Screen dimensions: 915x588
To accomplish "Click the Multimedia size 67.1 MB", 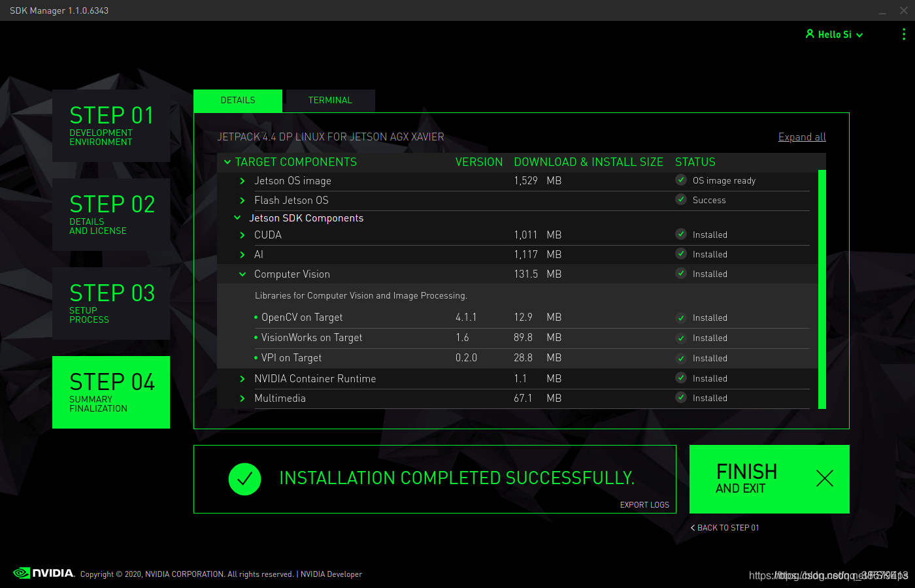I will click(x=538, y=399).
